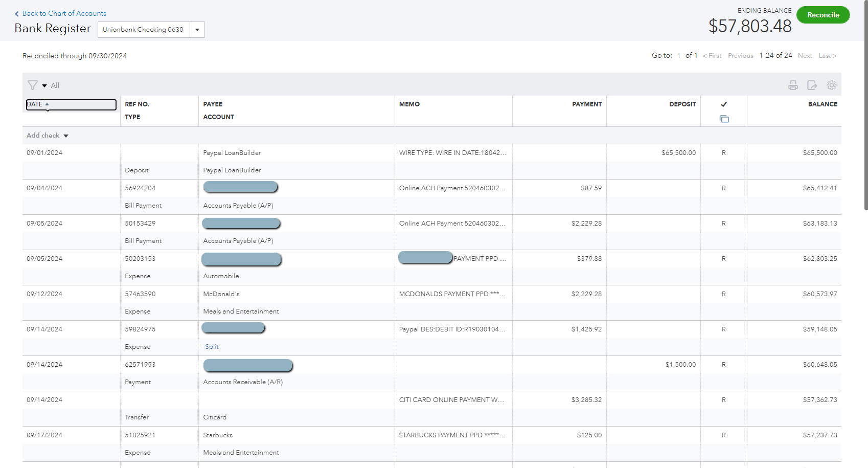Select the 09/01/2024 Paypal LoanBuilder deposit row

click(x=432, y=162)
